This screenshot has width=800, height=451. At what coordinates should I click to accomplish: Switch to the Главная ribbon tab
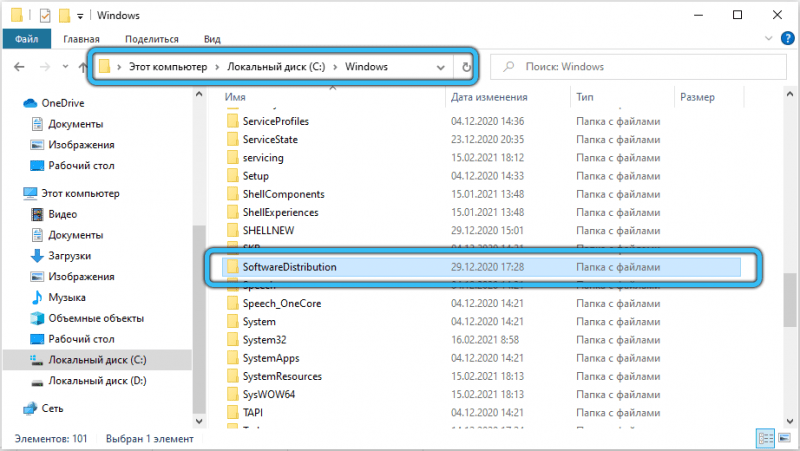click(x=81, y=39)
